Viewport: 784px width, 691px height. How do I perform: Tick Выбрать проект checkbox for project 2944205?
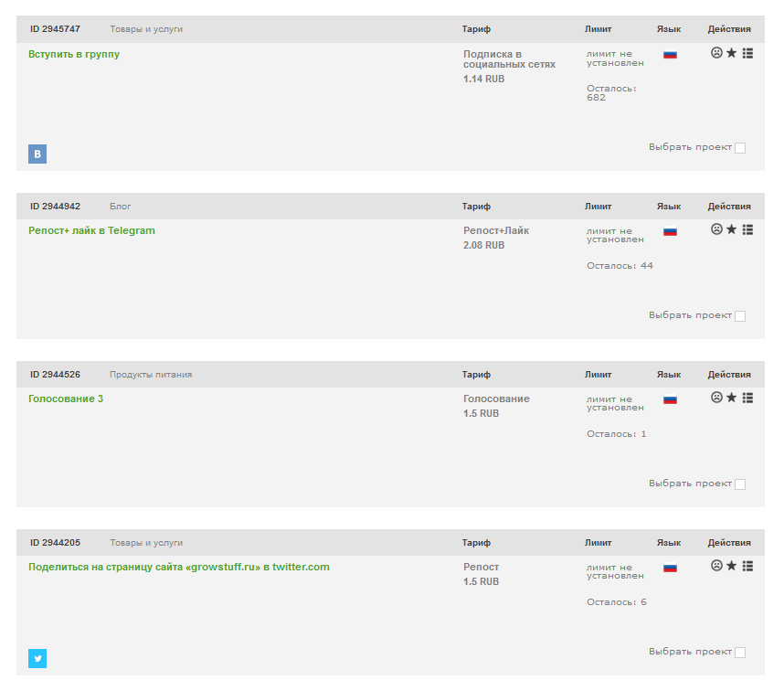[740, 652]
